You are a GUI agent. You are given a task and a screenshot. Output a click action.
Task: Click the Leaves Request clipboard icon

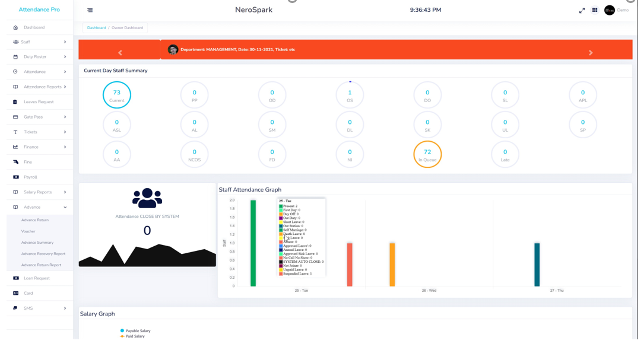coord(15,102)
